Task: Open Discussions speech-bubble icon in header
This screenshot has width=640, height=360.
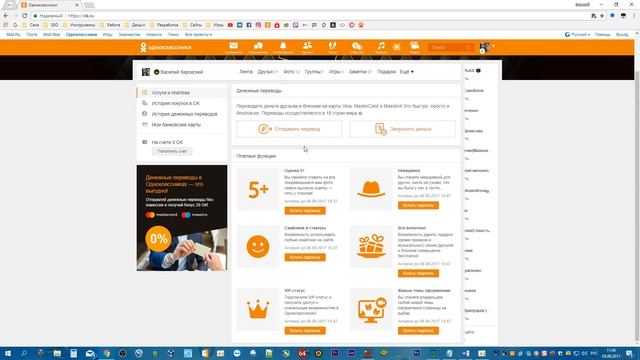Action: point(258,47)
